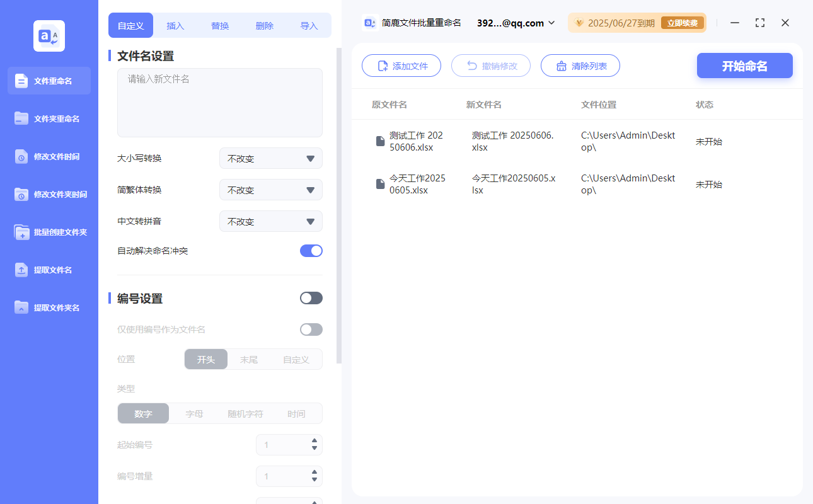Viewport: 813px width, 504px height.
Task: Increase 起始编号 with the stepper arrow
Action: [x=315, y=441]
